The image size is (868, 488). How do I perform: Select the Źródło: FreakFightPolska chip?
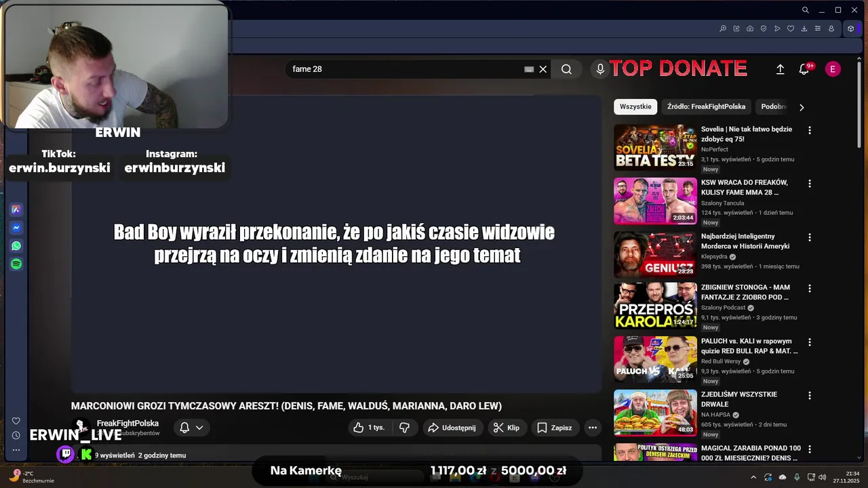(706, 106)
